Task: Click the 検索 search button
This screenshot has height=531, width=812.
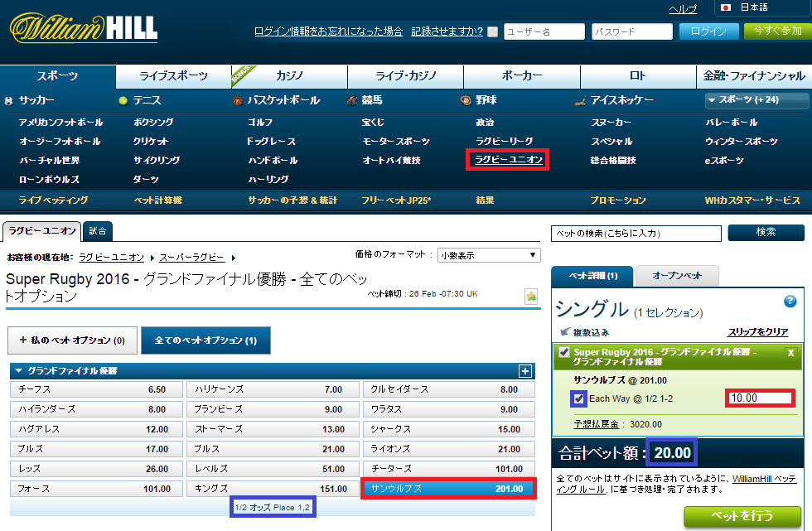Action: 766,233
